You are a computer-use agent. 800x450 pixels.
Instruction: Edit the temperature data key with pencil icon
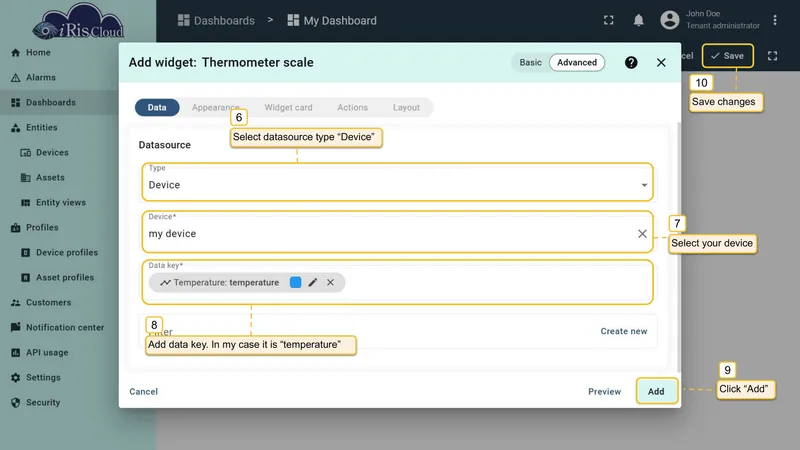coord(313,282)
